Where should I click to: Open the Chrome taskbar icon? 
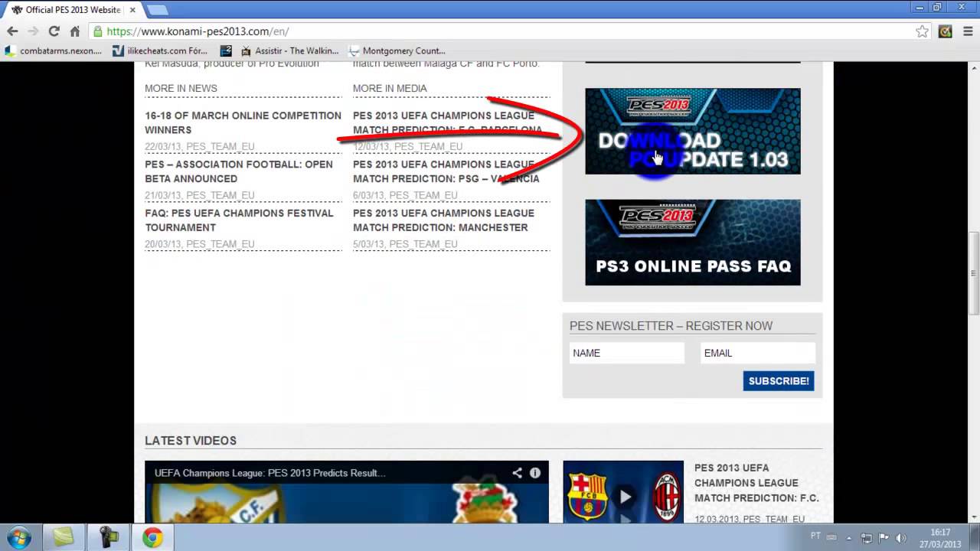point(152,538)
